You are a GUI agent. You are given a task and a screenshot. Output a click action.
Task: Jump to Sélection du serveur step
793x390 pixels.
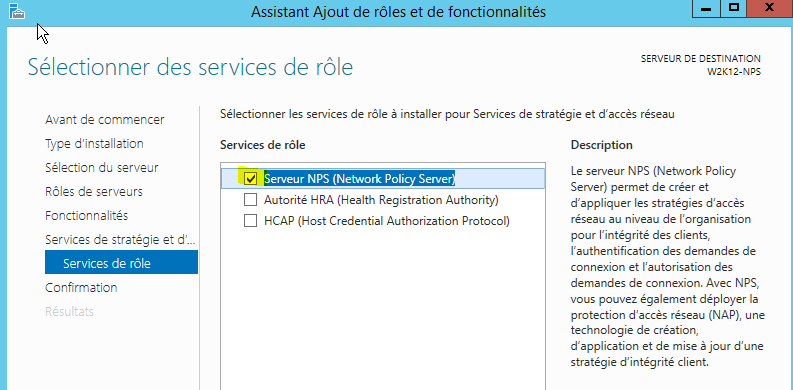pos(102,167)
